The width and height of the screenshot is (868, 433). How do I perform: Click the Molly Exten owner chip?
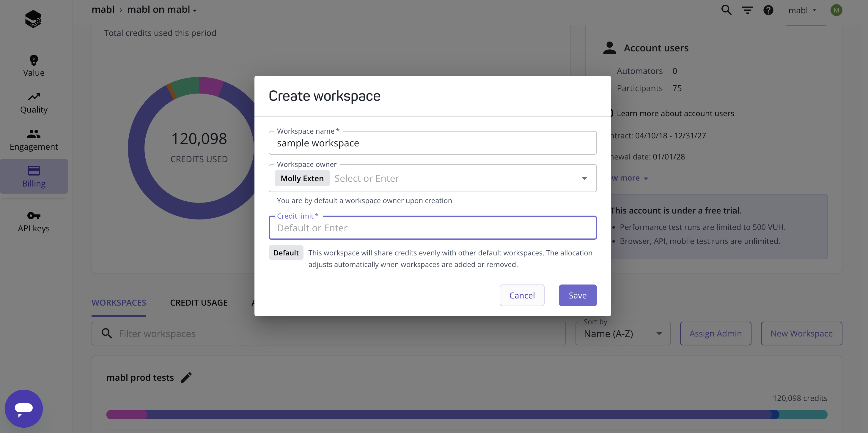tap(302, 178)
